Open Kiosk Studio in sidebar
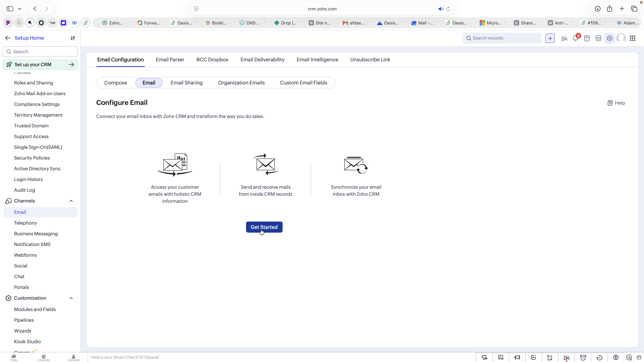Image resolution: width=644 pixels, height=362 pixels. pyautogui.click(x=27, y=342)
